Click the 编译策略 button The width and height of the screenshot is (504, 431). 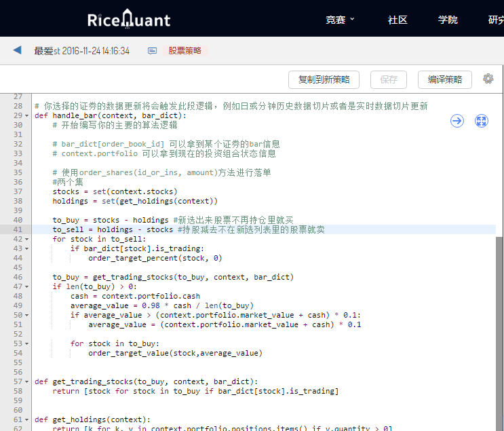[x=445, y=79]
